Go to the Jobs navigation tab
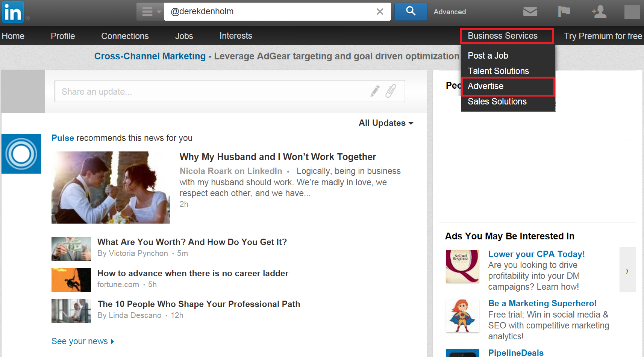Image resolution: width=644 pixels, height=357 pixels. point(184,36)
